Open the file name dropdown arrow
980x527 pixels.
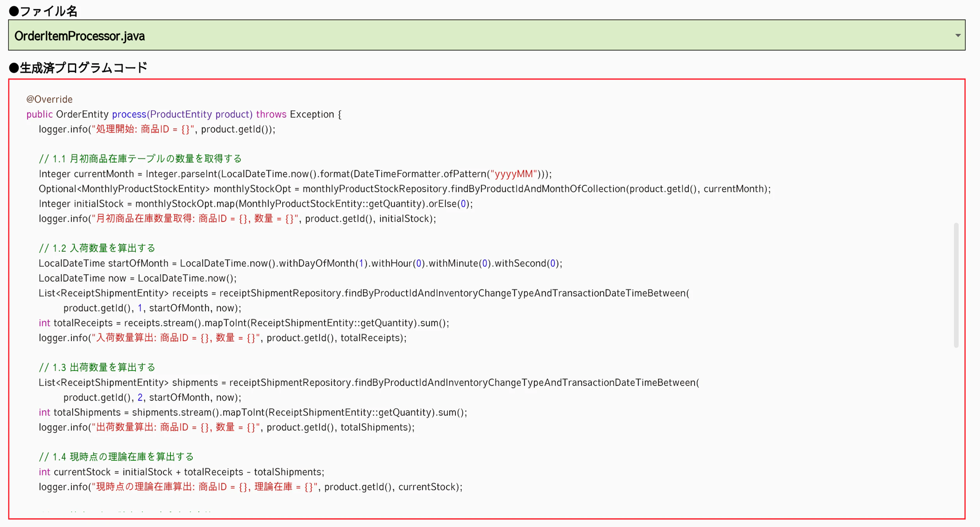pyautogui.click(x=957, y=36)
